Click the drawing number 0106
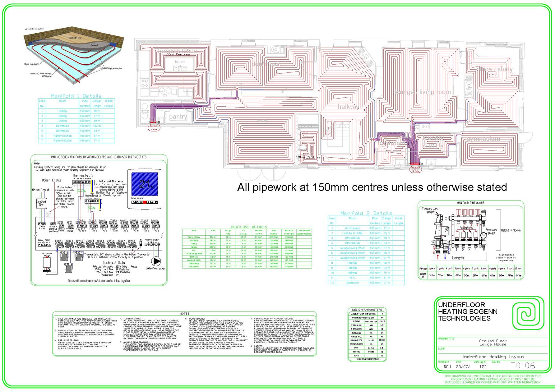This screenshot has width=555, height=392. coord(525,366)
